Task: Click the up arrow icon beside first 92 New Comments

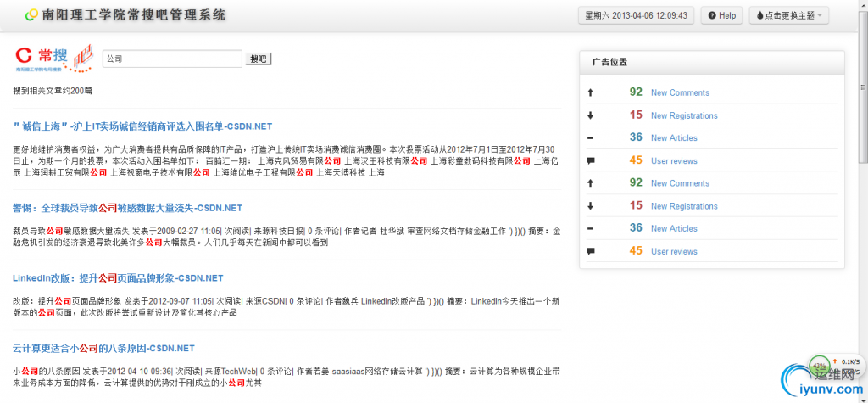Action: click(590, 93)
